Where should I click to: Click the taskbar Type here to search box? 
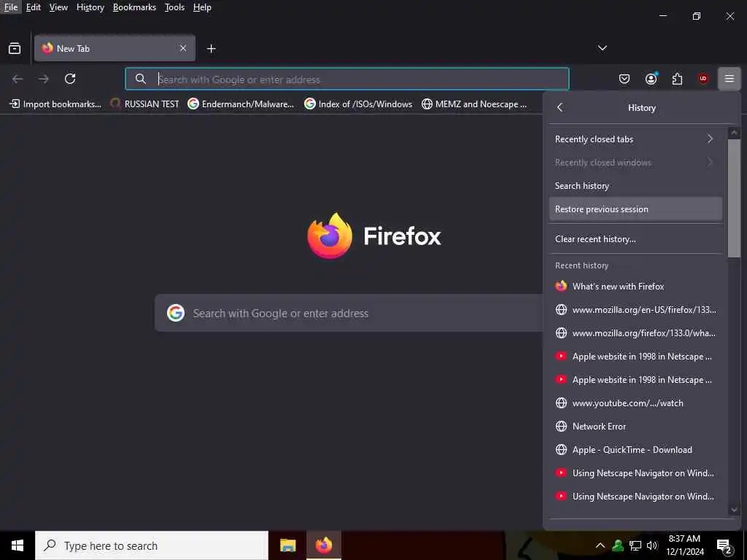click(152, 545)
